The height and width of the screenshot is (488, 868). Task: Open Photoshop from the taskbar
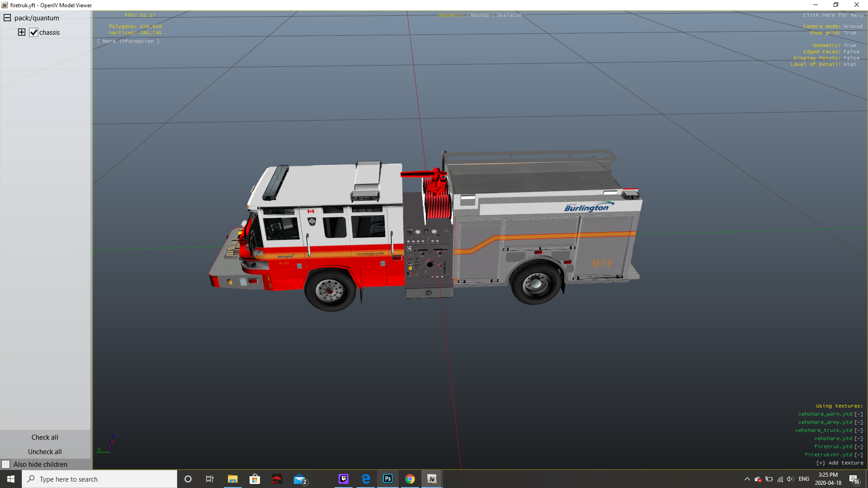click(388, 479)
